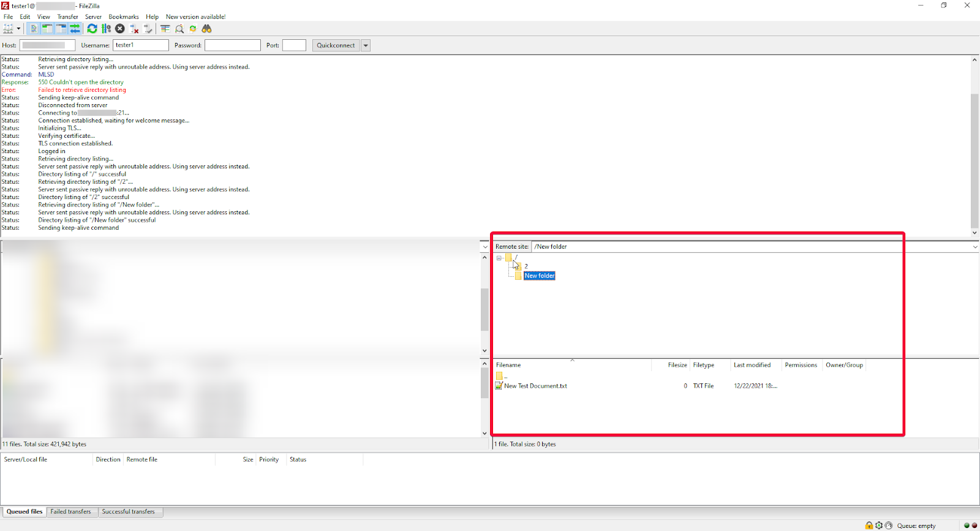
Task: Sort remote files by Last modified column
Action: coord(756,365)
